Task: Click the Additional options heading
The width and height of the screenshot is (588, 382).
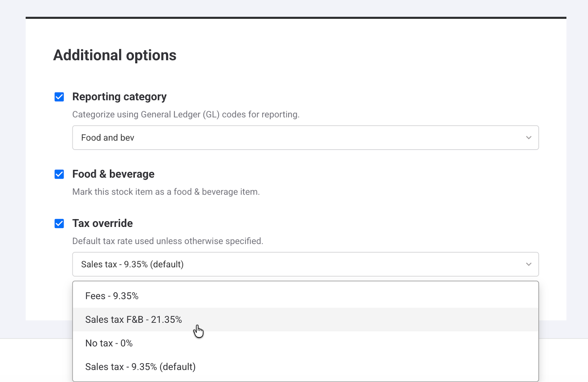Action: click(115, 55)
